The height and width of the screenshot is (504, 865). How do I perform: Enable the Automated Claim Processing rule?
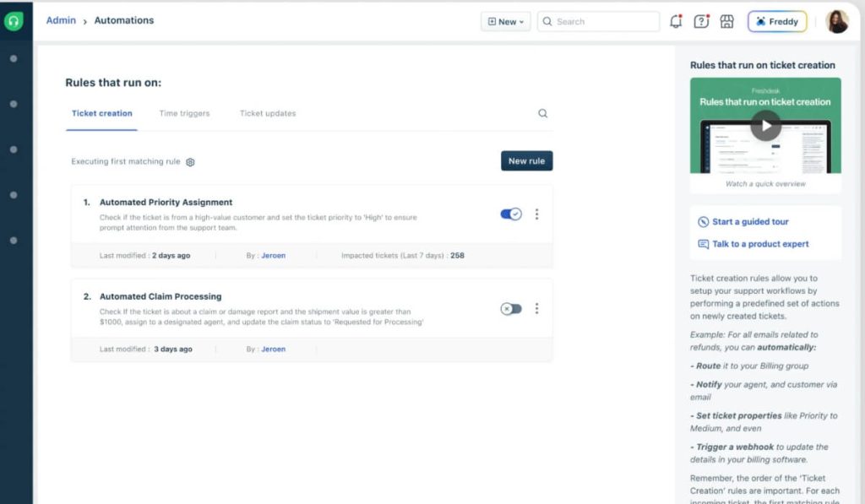tap(510, 309)
